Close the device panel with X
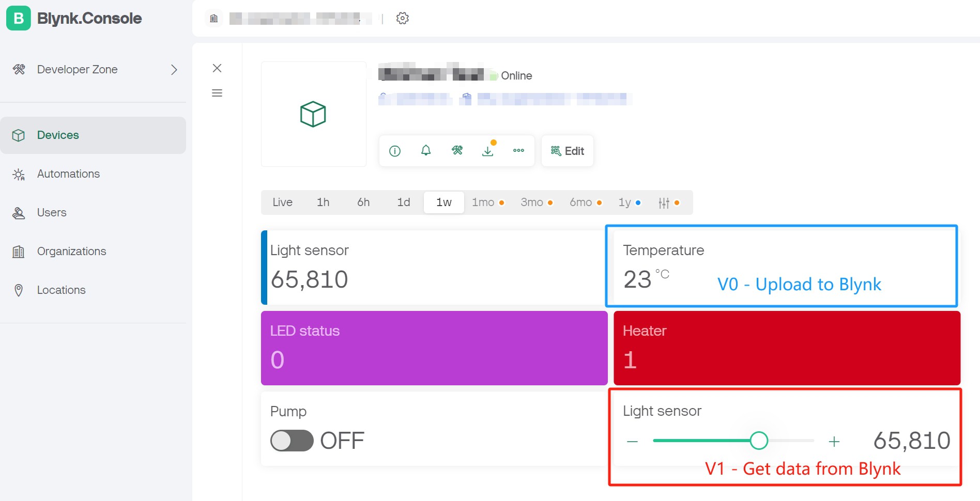 click(217, 68)
